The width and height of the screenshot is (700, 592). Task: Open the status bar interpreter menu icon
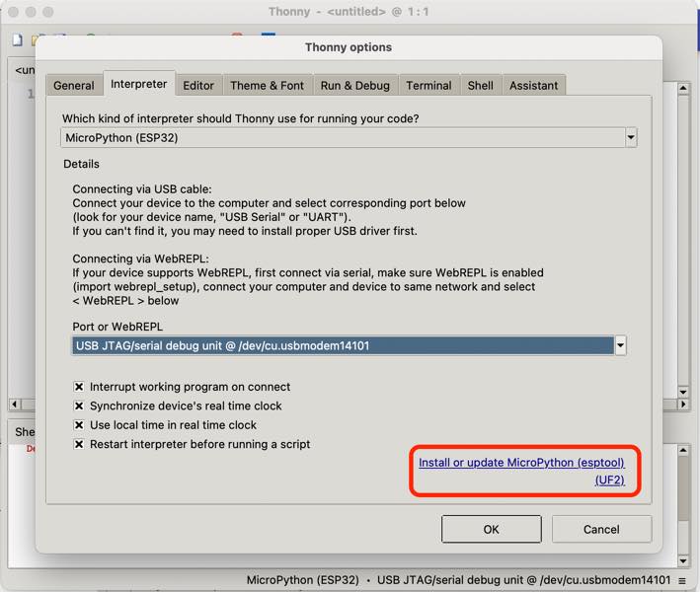pos(681,580)
